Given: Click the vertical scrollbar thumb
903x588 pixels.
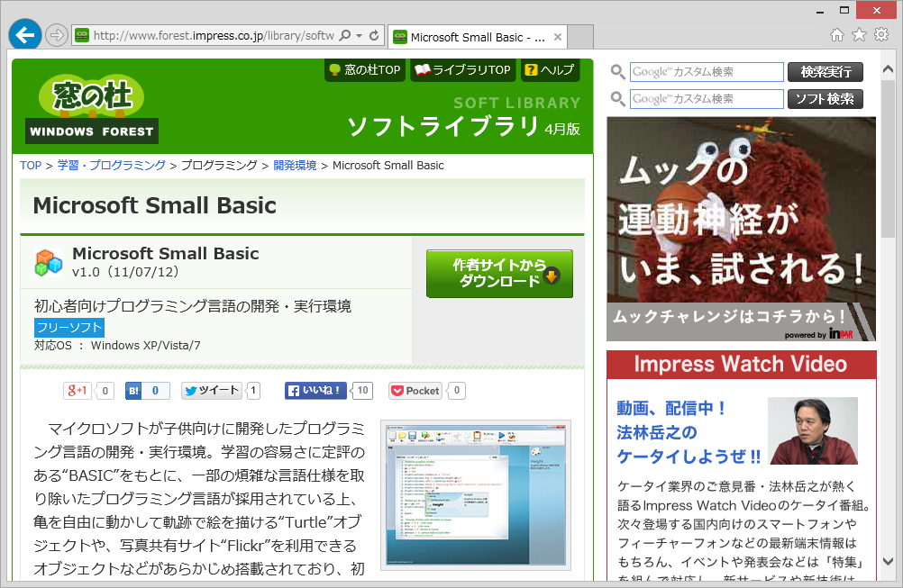Looking at the screenshot, I should pyautogui.click(x=888, y=158).
